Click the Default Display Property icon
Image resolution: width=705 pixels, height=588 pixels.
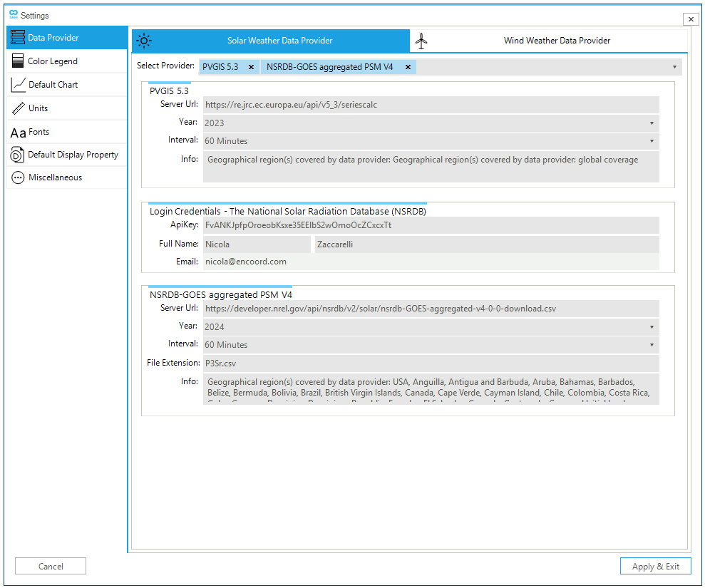click(x=18, y=155)
